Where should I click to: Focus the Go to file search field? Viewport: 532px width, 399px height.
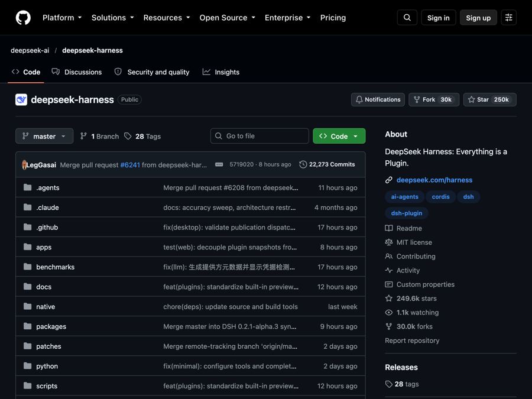pyautogui.click(x=259, y=136)
